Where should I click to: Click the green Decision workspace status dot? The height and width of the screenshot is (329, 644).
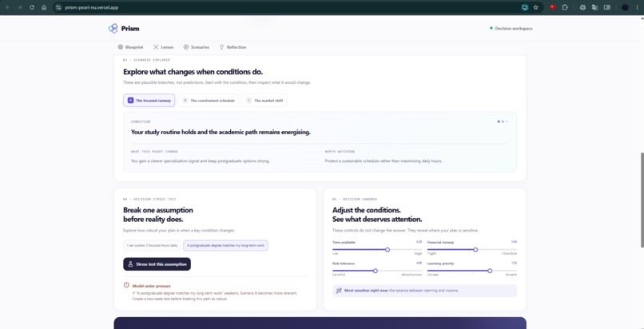[x=491, y=28]
